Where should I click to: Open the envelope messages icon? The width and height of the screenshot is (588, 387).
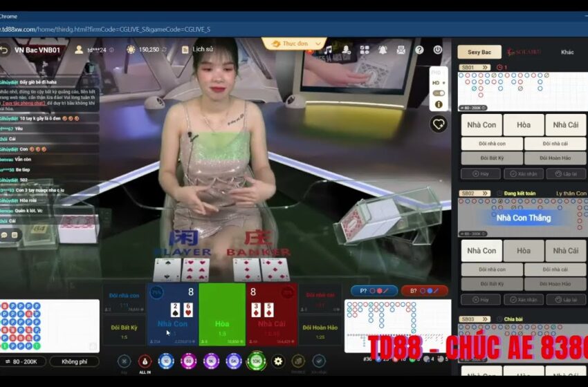point(401,50)
